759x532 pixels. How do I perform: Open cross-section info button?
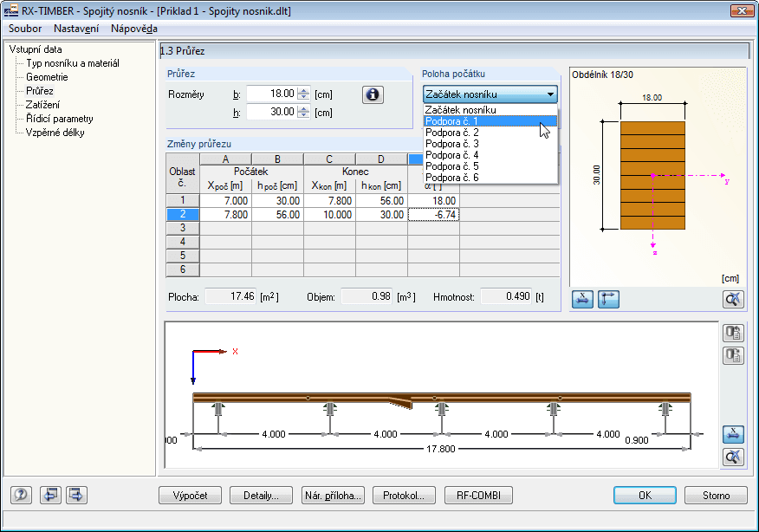pos(373,94)
